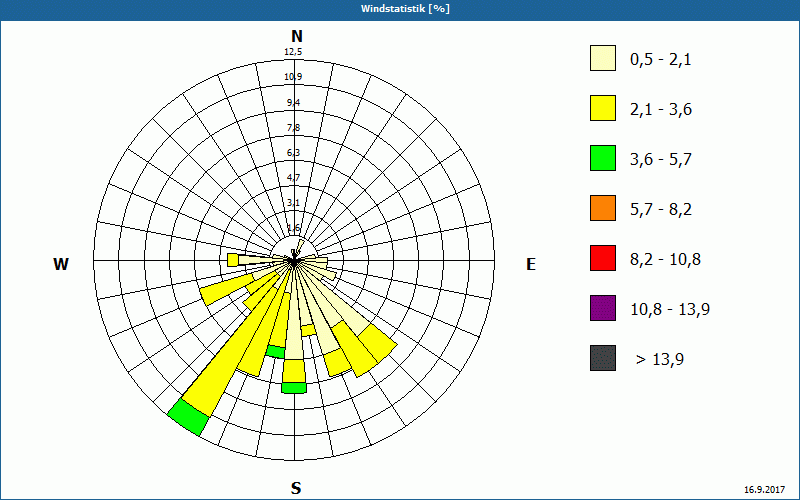
Task: Click the yellow 2,1 - 3,6 legend swatch
Action: (603, 108)
